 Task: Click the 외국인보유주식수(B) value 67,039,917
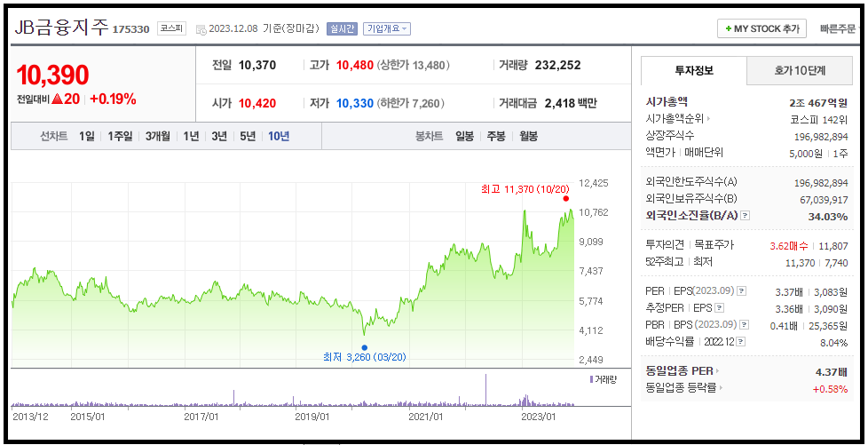[824, 200]
